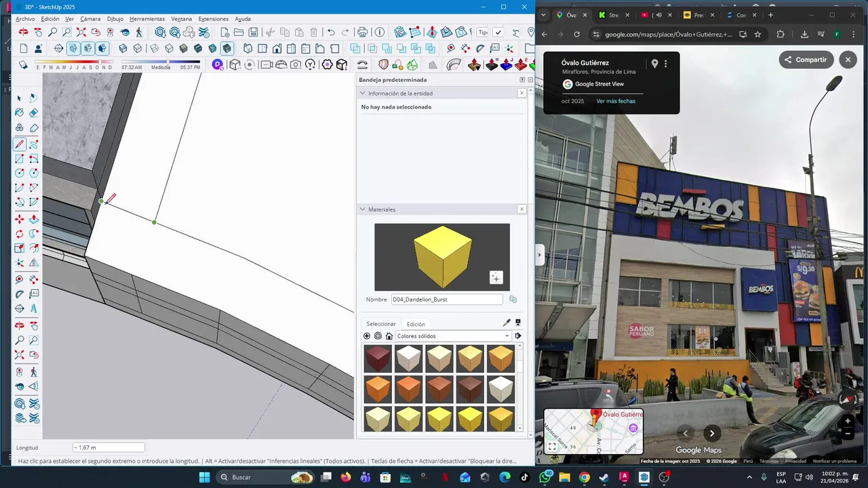Open the Archivo menu
This screenshot has width=868, height=488.
(x=25, y=19)
